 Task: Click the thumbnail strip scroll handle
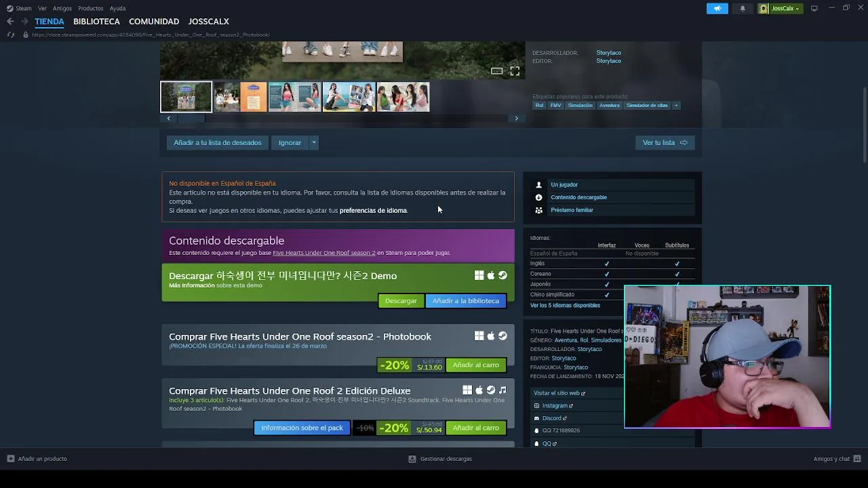coord(191,118)
